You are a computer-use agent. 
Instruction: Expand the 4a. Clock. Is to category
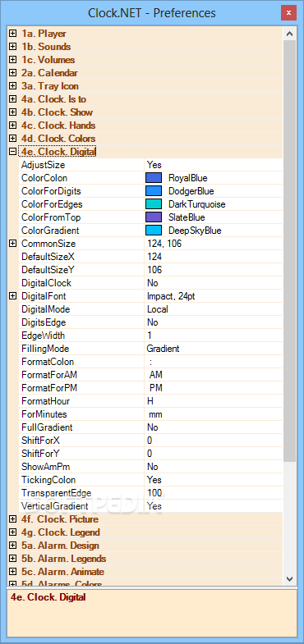point(13,99)
